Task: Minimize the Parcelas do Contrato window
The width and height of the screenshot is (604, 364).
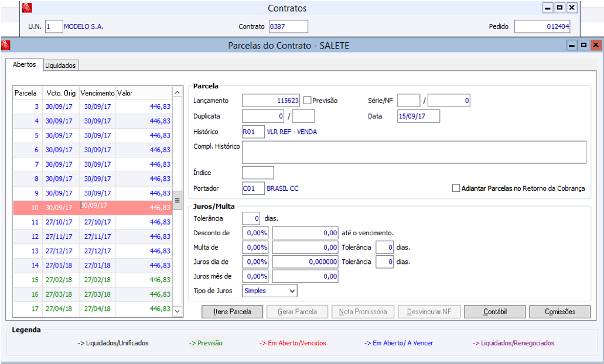Action: coord(572,45)
